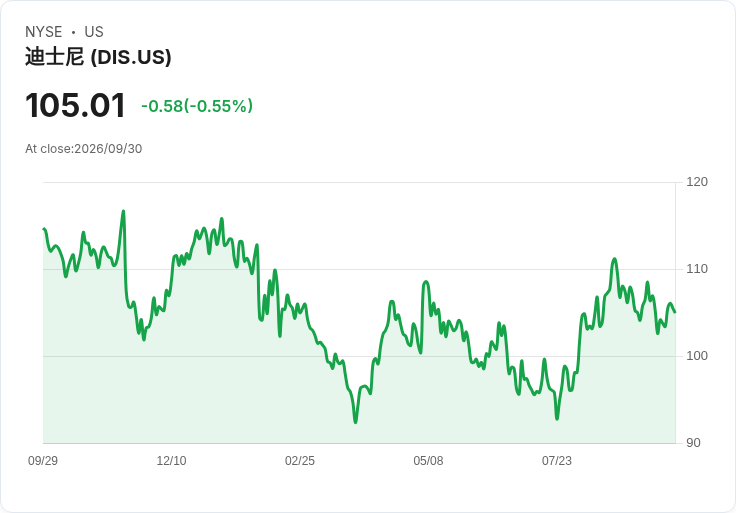This screenshot has height=513, width=736.
Task: Click the chart peak above 110 after 07/23
Action: tap(614, 259)
